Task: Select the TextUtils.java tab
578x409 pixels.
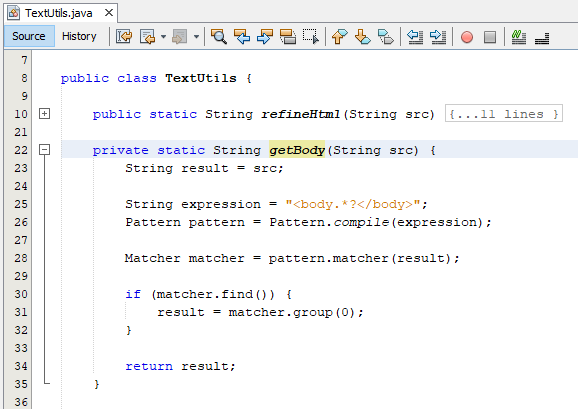Action: [58, 13]
